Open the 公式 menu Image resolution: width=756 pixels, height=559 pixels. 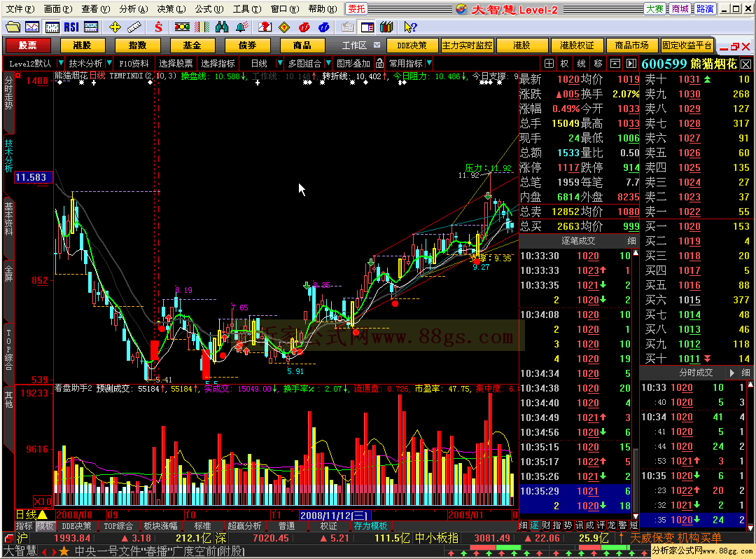pyautogui.click(x=209, y=8)
